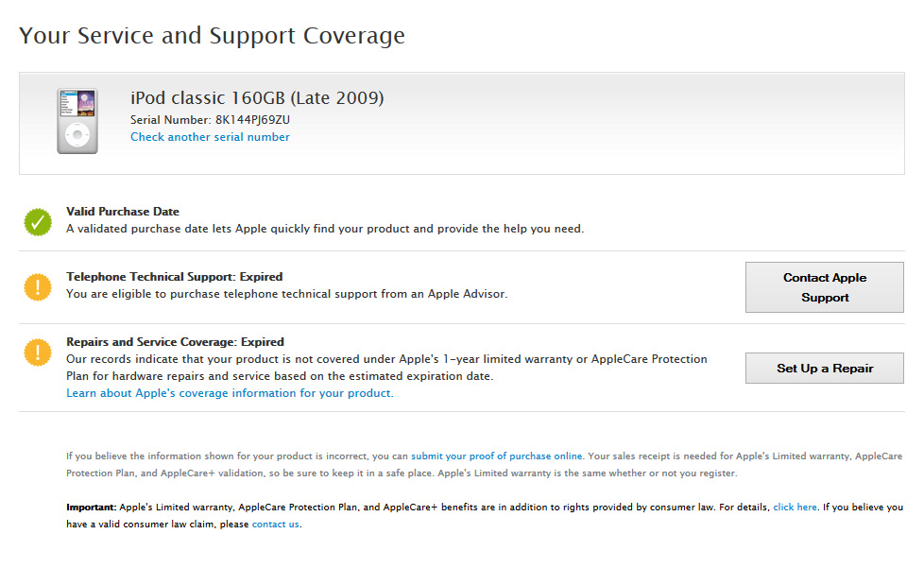
Task: Click the Telephone Technical Support: Expired heading
Action: point(174,277)
